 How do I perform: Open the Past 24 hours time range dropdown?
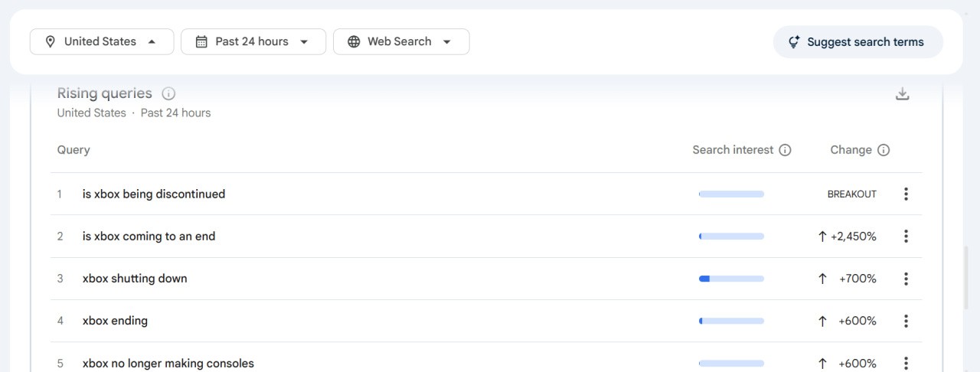(x=253, y=42)
